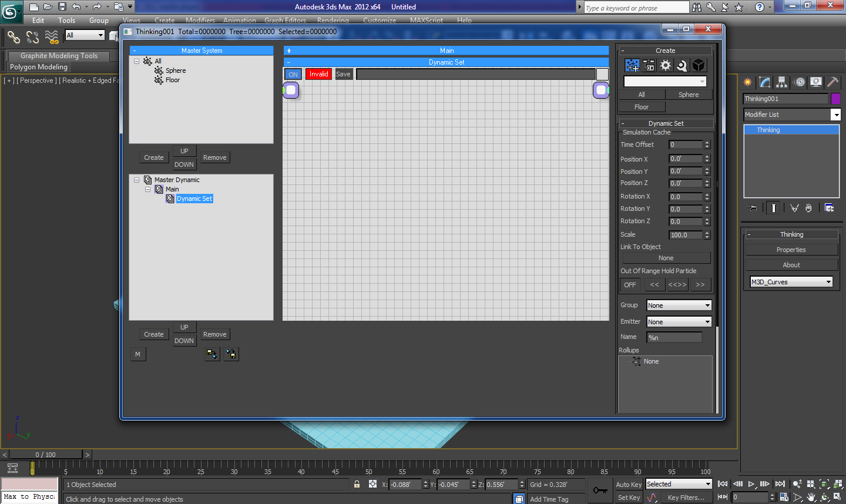Viewport: 846px width, 504px height.
Task: Collapse the Main node under Master Dynamic
Action: (x=147, y=189)
